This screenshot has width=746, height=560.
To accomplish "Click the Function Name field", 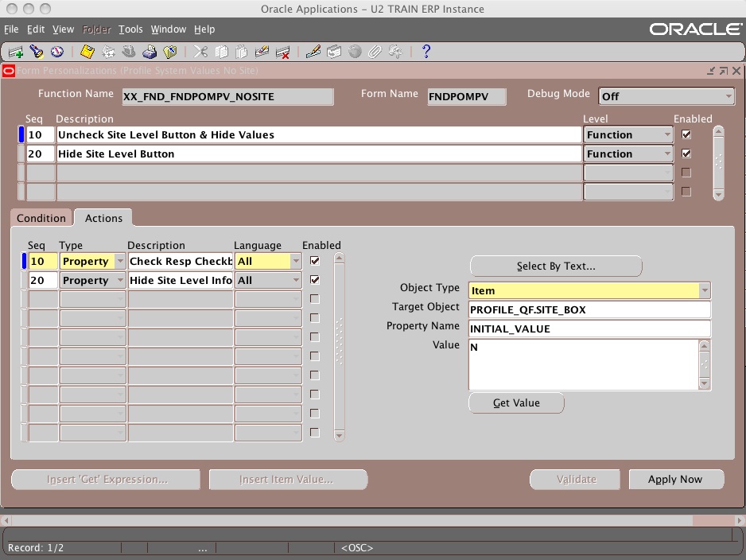I will pyautogui.click(x=228, y=96).
